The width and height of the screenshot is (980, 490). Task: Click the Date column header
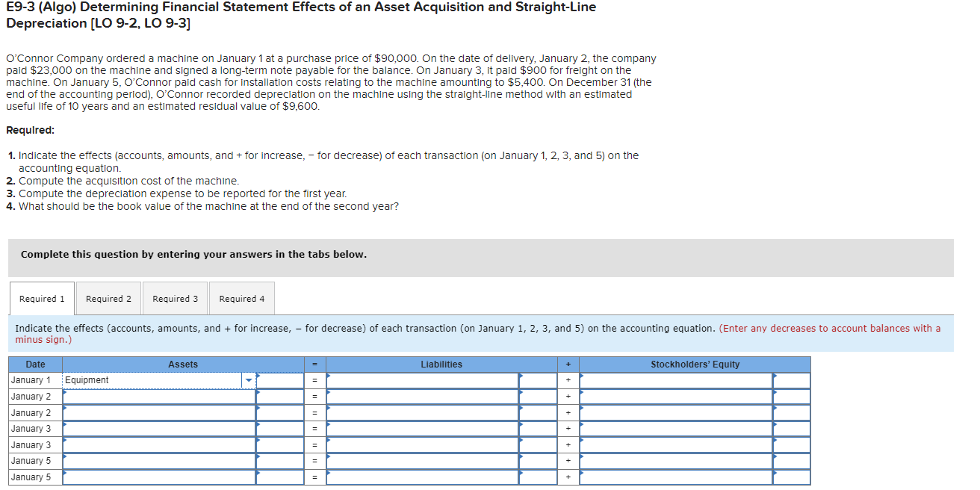coord(34,364)
